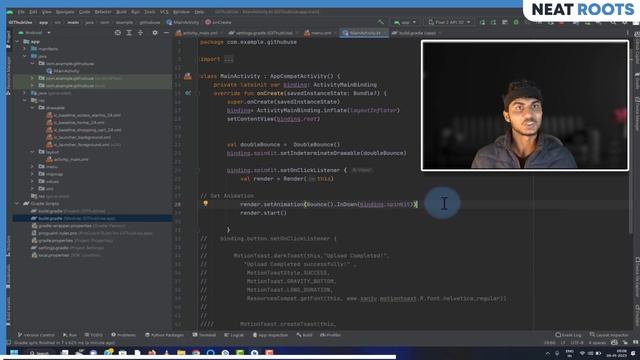Collapse the Gradle Scripts node
Image resolution: width=640 pixels, height=360 pixels.
tap(17, 203)
